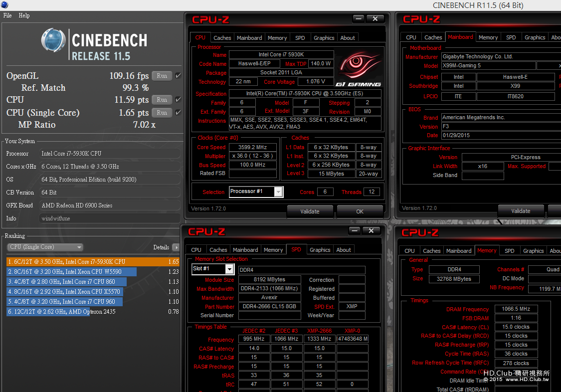Click the CPU-Z Name field Intel Core i7 5930K
This screenshot has width=561, height=392.
pyautogui.click(x=281, y=55)
